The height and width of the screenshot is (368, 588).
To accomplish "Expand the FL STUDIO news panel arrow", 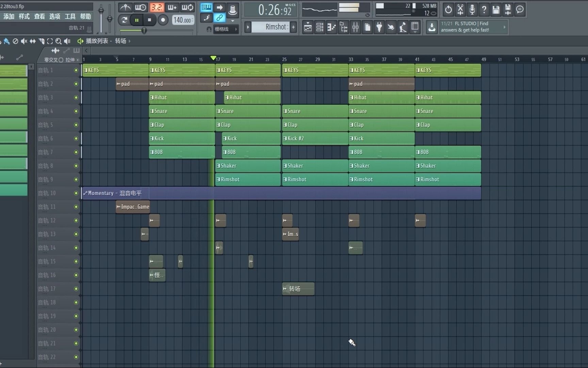I will 504,27.
